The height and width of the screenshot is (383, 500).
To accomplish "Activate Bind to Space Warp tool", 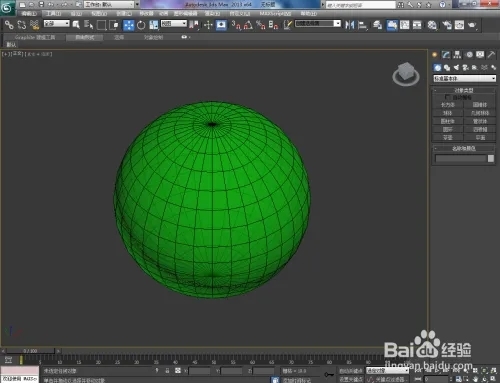I will pos(34,25).
